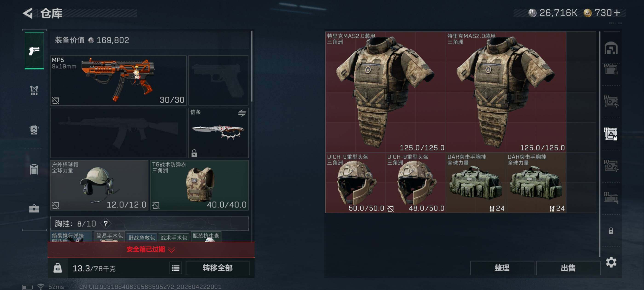This screenshot has height=290, width=644.
Task: Select the weapons pistol tab in left sidebar
Action: point(34,51)
